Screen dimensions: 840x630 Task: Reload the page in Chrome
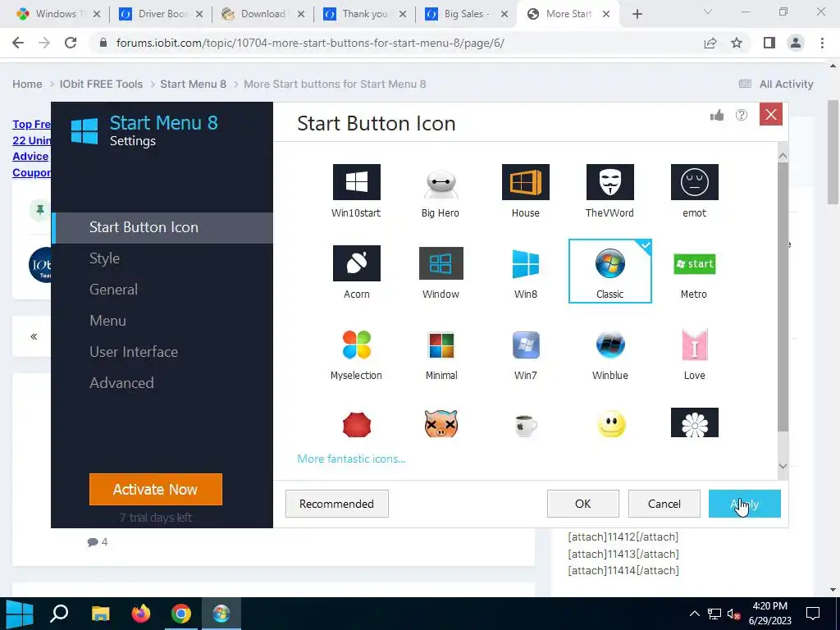[x=71, y=43]
